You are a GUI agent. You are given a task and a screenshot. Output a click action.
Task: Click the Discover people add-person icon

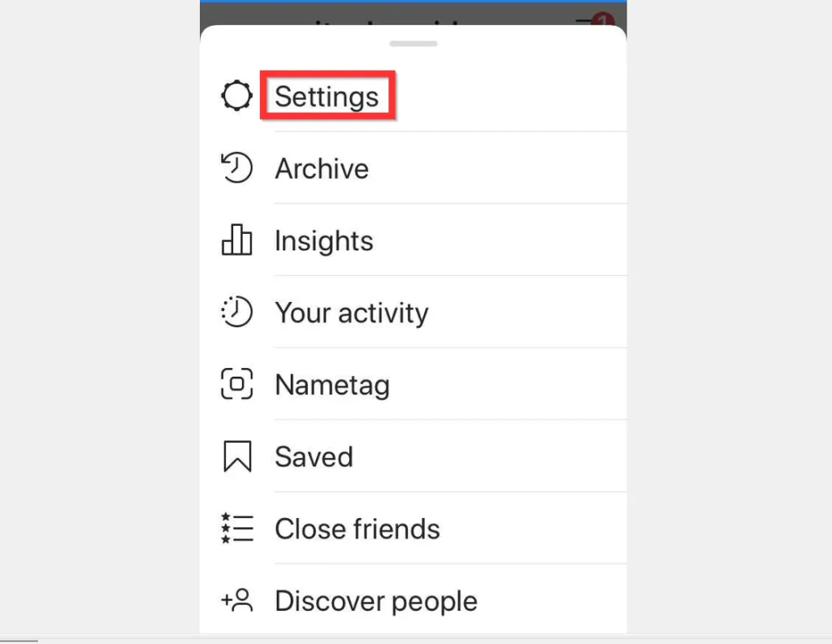[236, 601]
